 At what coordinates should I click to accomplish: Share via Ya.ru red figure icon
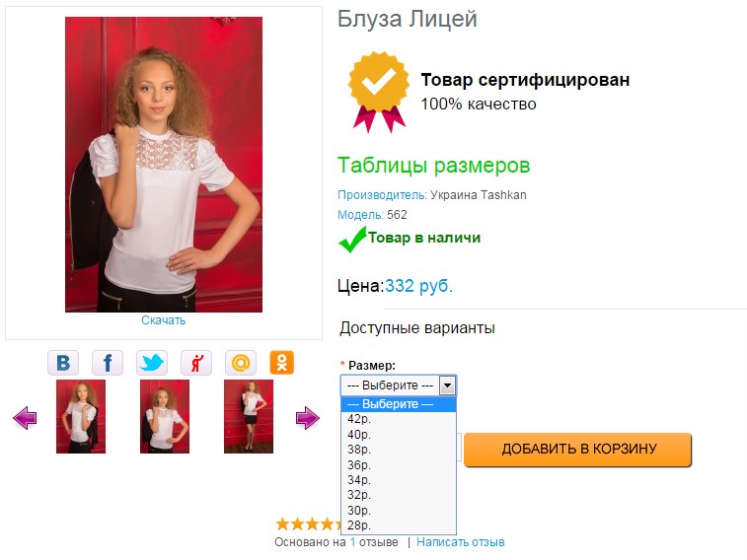tap(196, 363)
